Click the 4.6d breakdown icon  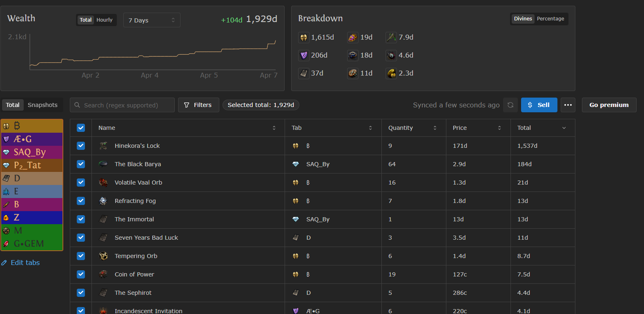pyautogui.click(x=391, y=56)
